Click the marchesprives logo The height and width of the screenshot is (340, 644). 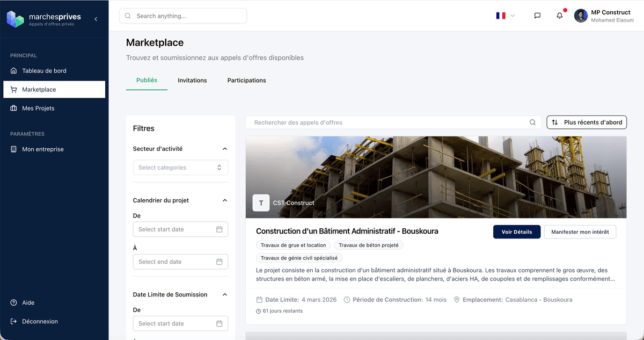click(15, 19)
